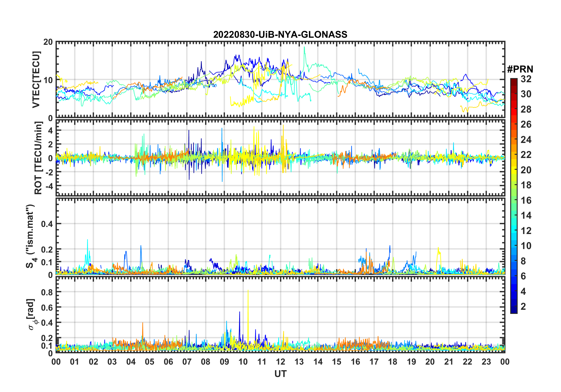Click the 0.8 tick on sigma phi axis
Viewport: 561px width, 392px height.
(47, 292)
